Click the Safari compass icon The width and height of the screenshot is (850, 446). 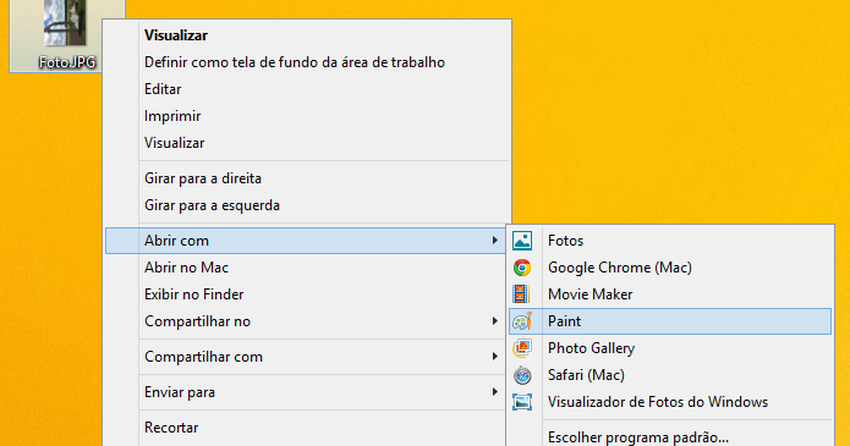(x=522, y=375)
